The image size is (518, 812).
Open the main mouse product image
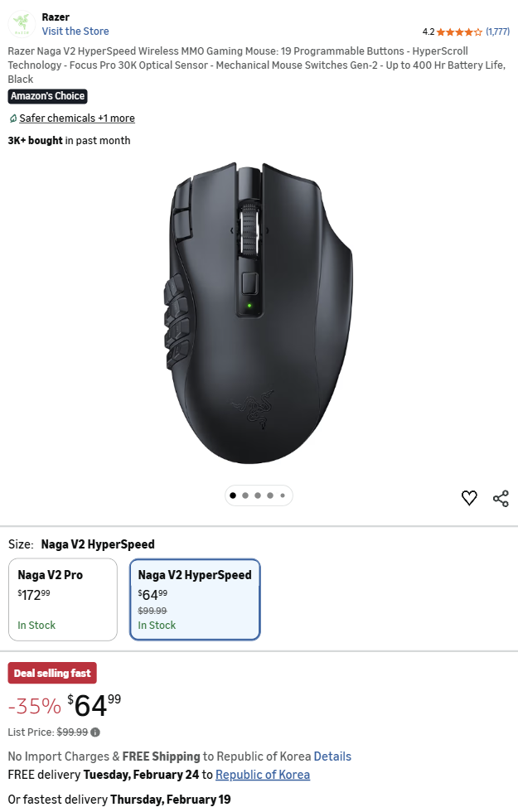click(x=259, y=312)
